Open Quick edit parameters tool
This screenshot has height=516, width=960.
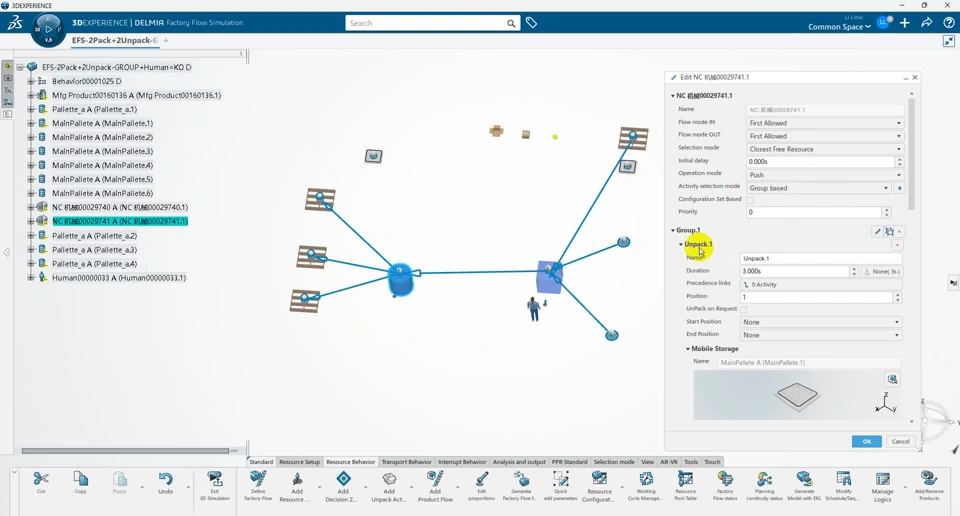[x=560, y=479]
